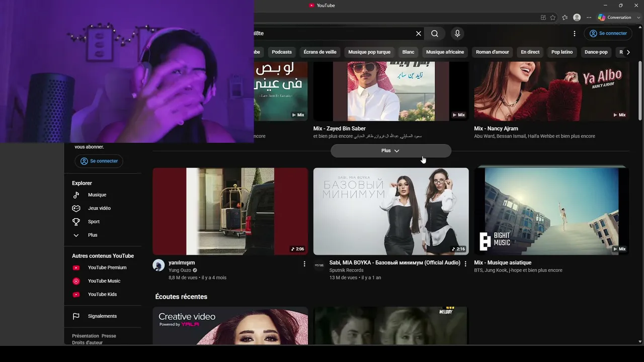Click the Autres contenus YouTube heading

103,256
